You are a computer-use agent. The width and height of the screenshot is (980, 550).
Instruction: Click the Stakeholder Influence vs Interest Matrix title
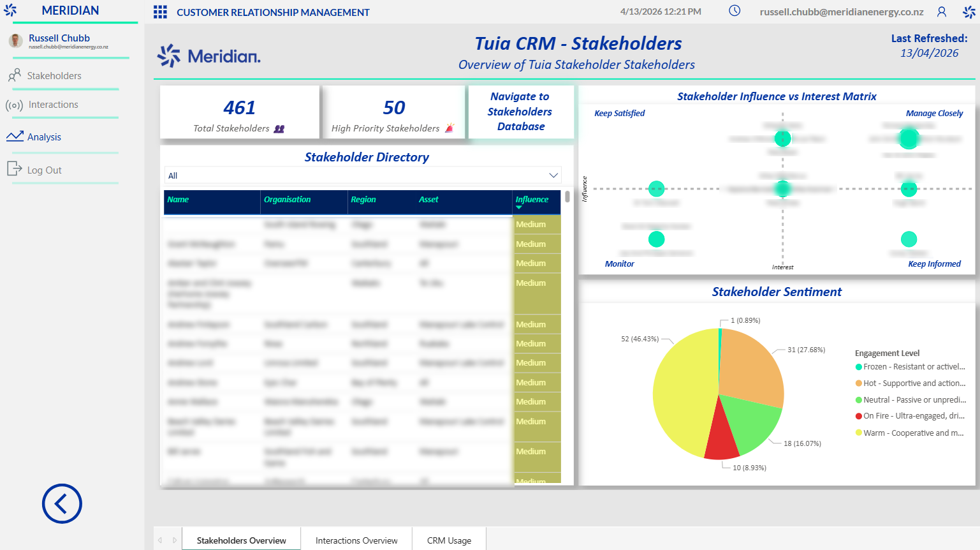click(x=777, y=96)
